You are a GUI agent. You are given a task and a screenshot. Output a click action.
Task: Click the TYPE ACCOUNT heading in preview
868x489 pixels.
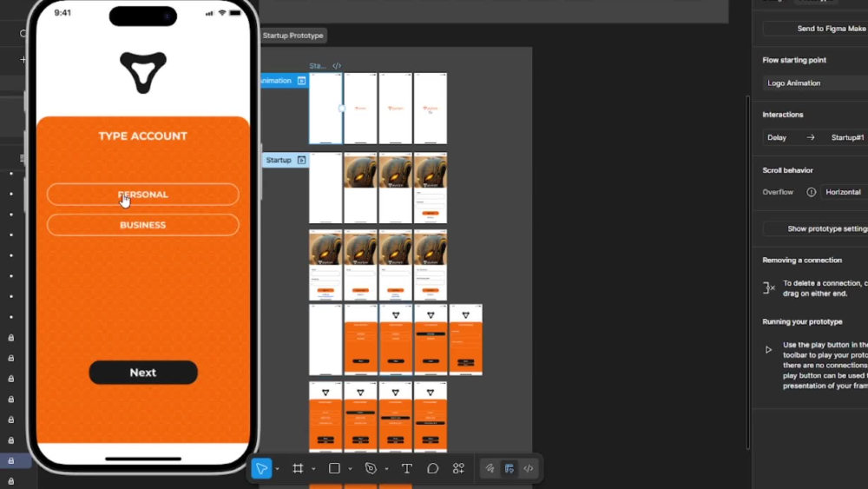tap(143, 136)
